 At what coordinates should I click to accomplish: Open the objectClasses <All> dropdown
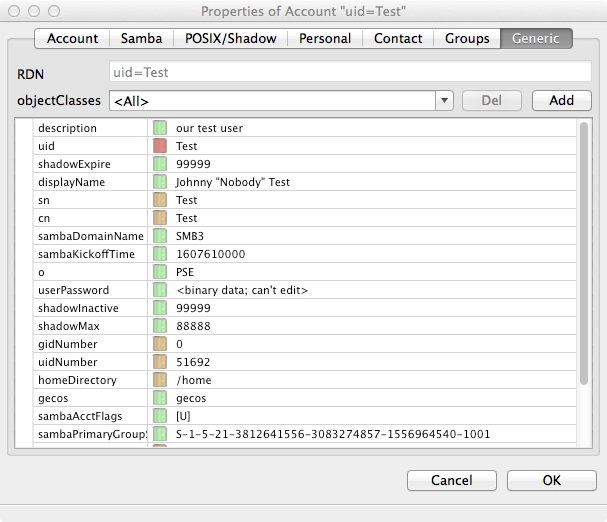tap(281, 101)
